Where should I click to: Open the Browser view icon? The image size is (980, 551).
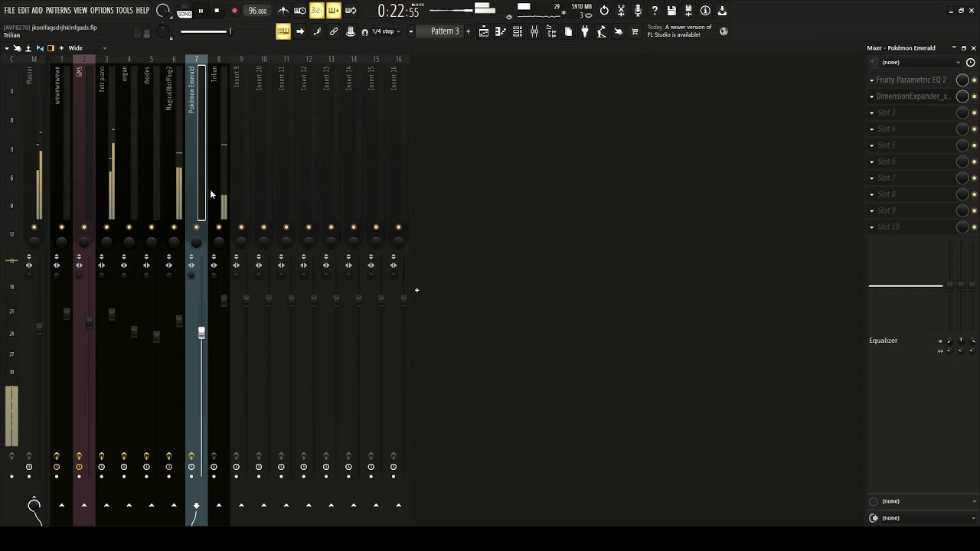551,31
